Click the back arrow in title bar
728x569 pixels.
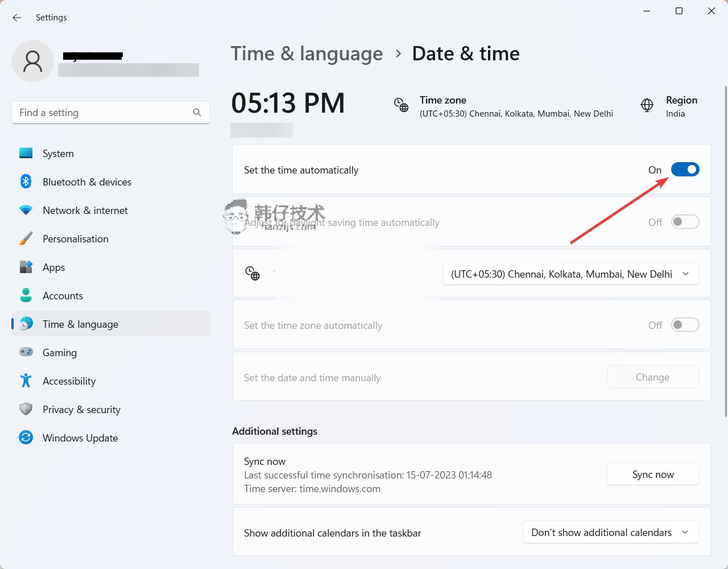17,18
